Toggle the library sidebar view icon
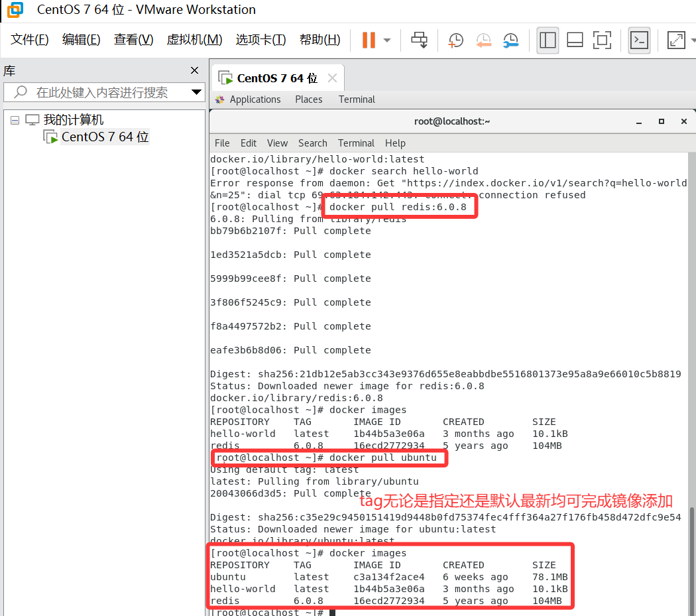Image resolution: width=696 pixels, height=616 pixels. (x=548, y=40)
